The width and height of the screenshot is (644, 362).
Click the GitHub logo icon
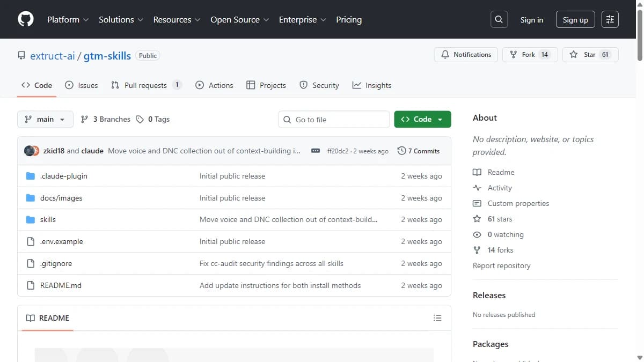(26, 19)
